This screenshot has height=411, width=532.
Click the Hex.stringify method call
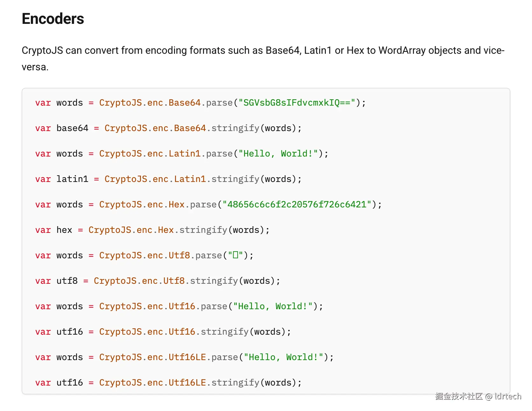coord(203,230)
